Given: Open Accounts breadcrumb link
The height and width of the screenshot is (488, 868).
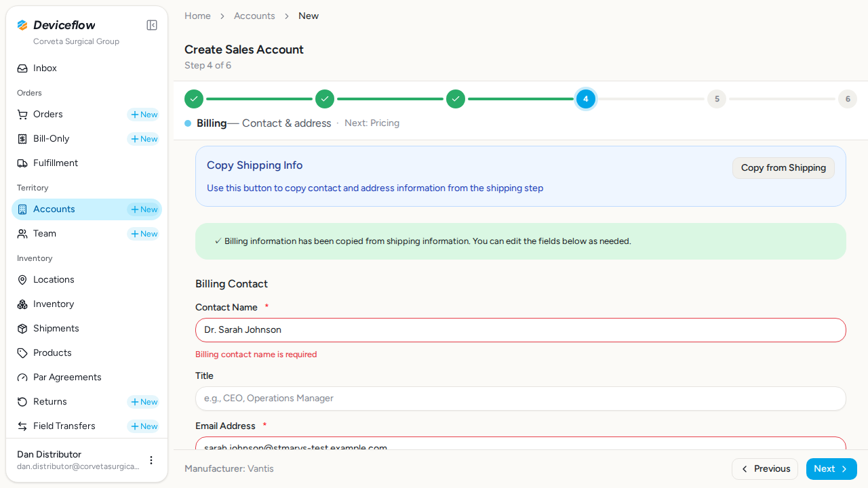Looking at the screenshot, I should (x=254, y=16).
